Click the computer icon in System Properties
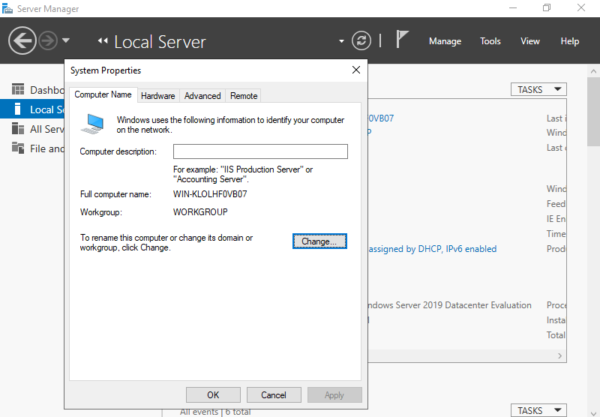600x417 pixels. [93, 124]
